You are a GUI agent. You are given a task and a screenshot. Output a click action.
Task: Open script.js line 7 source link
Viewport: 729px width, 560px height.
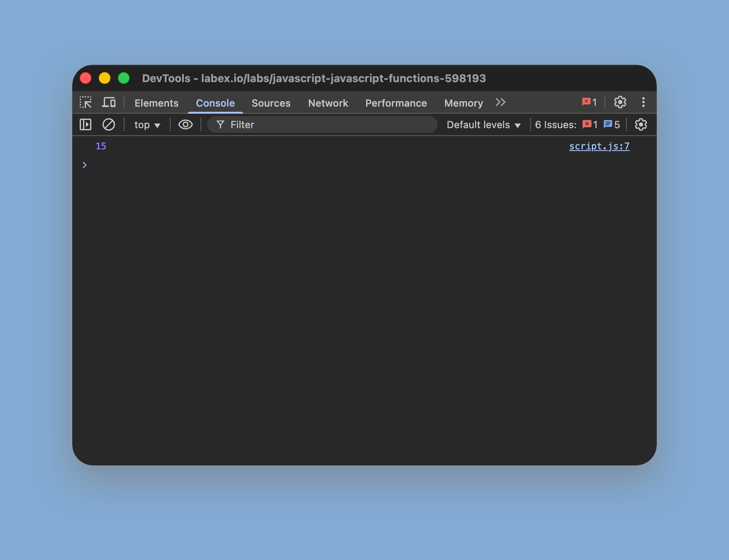pos(599,146)
